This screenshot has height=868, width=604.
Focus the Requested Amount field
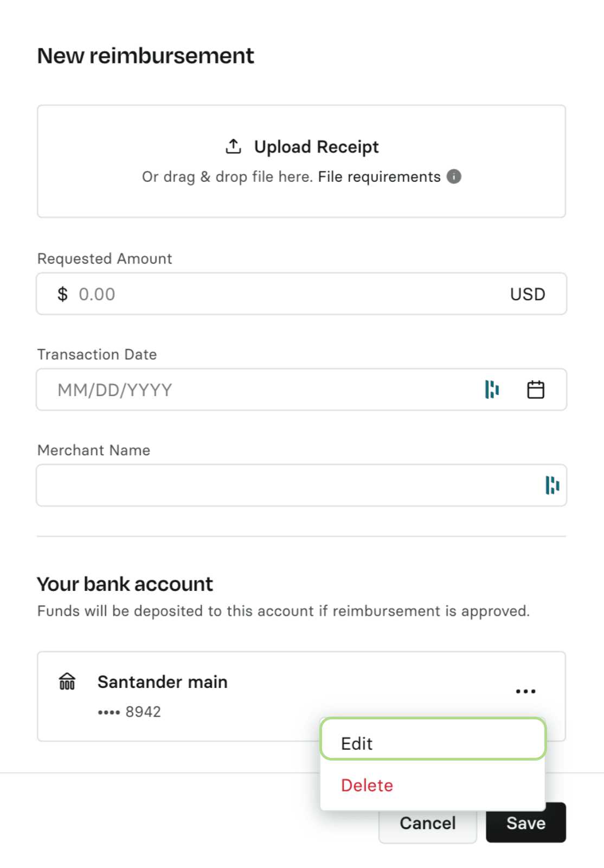pyautogui.click(x=282, y=294)
